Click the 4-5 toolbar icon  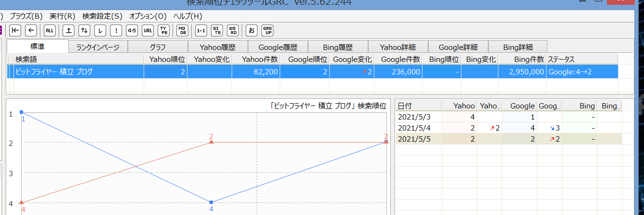132,30
